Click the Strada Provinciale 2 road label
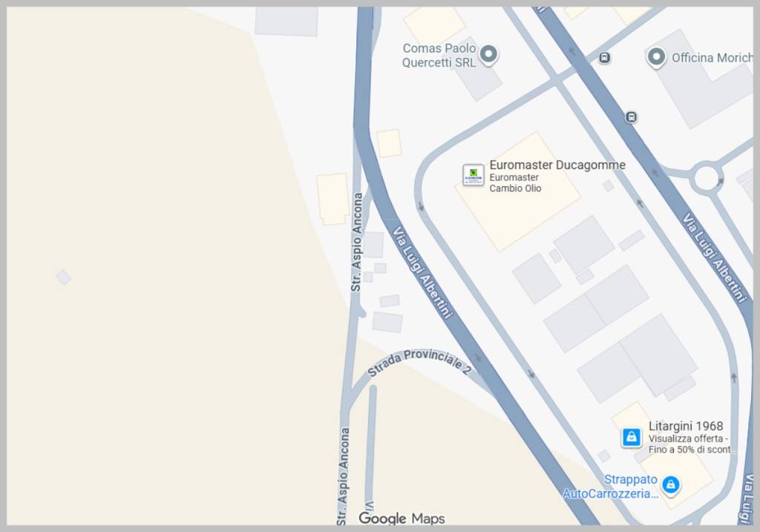This screenshot has width=760, height=532. (419, 362)
